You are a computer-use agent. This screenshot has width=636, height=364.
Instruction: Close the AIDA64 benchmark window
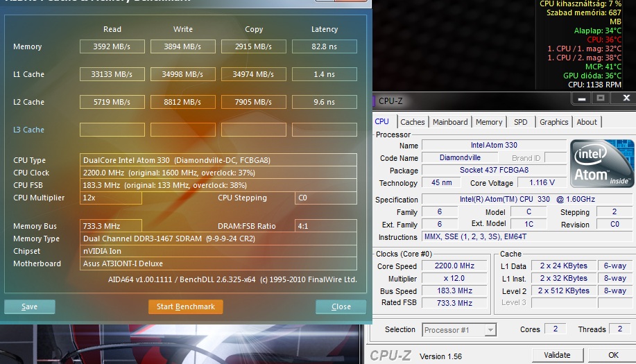341,307
